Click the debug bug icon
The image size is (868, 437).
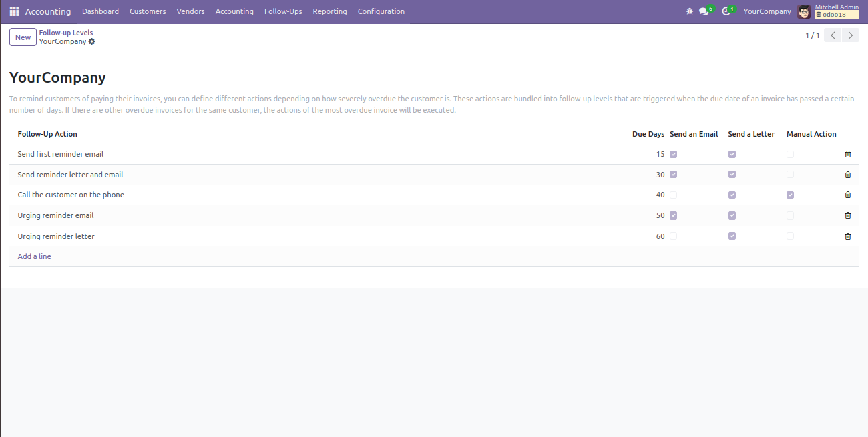click(x=690, y=11)
